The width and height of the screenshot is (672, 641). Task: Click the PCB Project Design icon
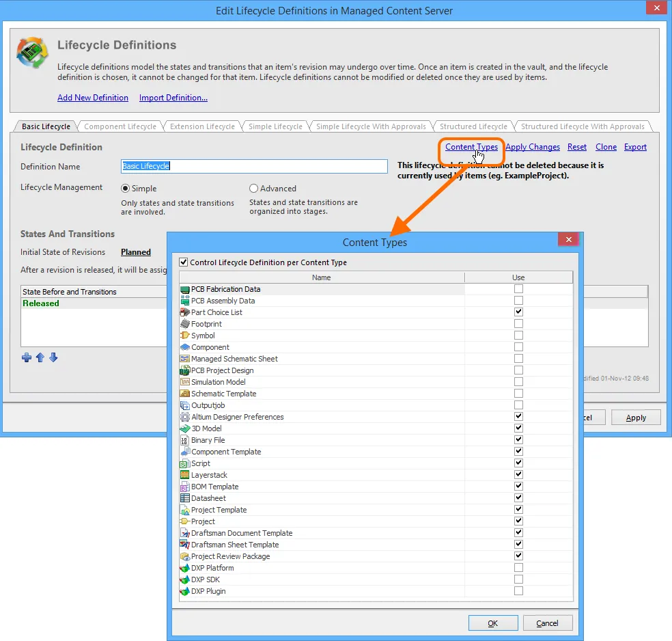coord(184,370)
